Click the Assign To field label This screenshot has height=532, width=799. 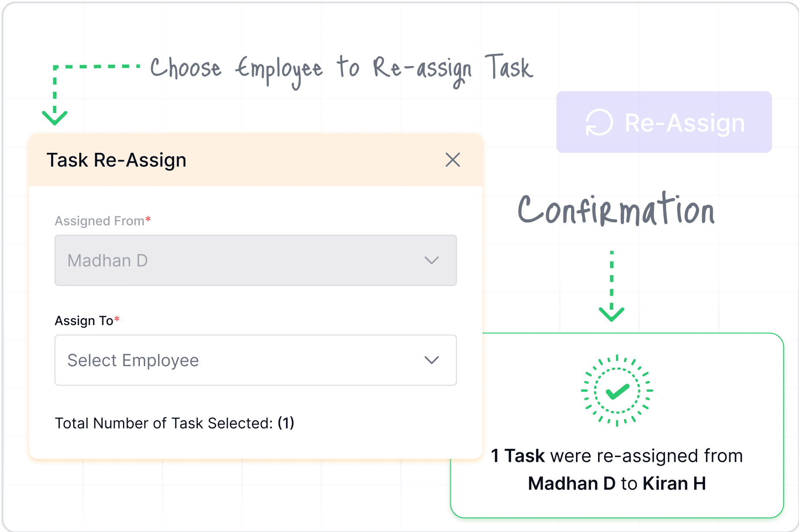[x=87, y=320]
